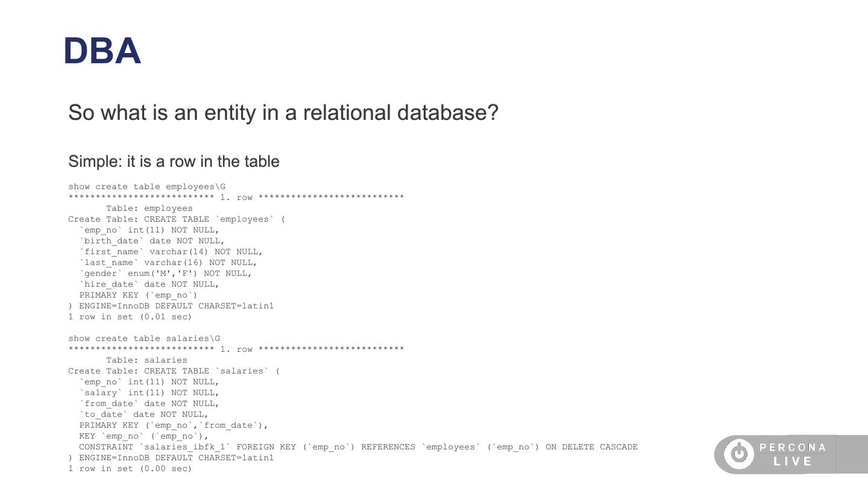This screenshot has width=868, height=488.
Task: Click the last_name varchar(16) line
Action: pyautogui.click(x=168, y=263)
